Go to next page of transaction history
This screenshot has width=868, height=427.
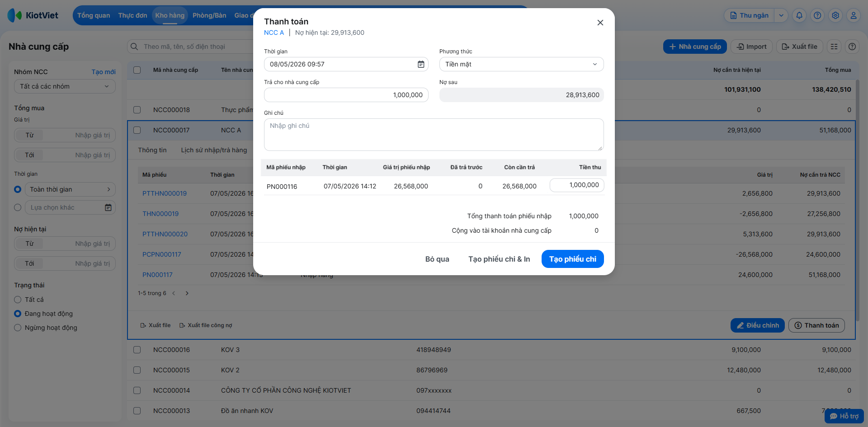click(187, 293)
